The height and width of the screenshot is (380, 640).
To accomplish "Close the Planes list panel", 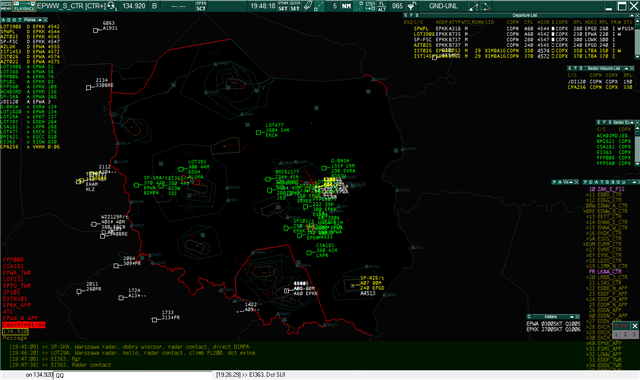I will (x=45, y=20).
